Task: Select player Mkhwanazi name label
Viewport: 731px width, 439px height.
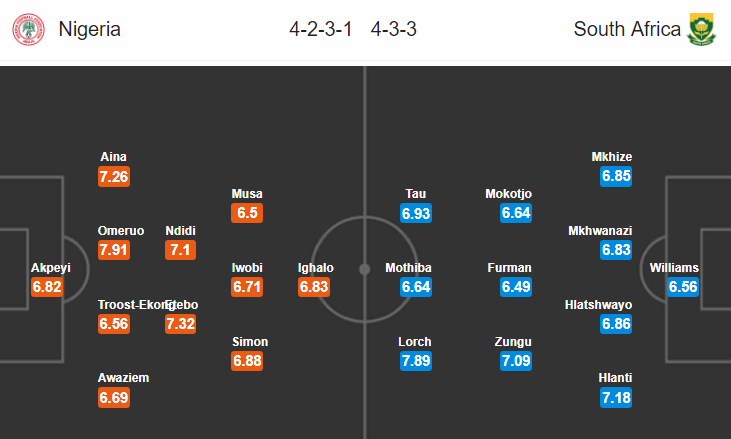Action: click(x=600, y=231)
